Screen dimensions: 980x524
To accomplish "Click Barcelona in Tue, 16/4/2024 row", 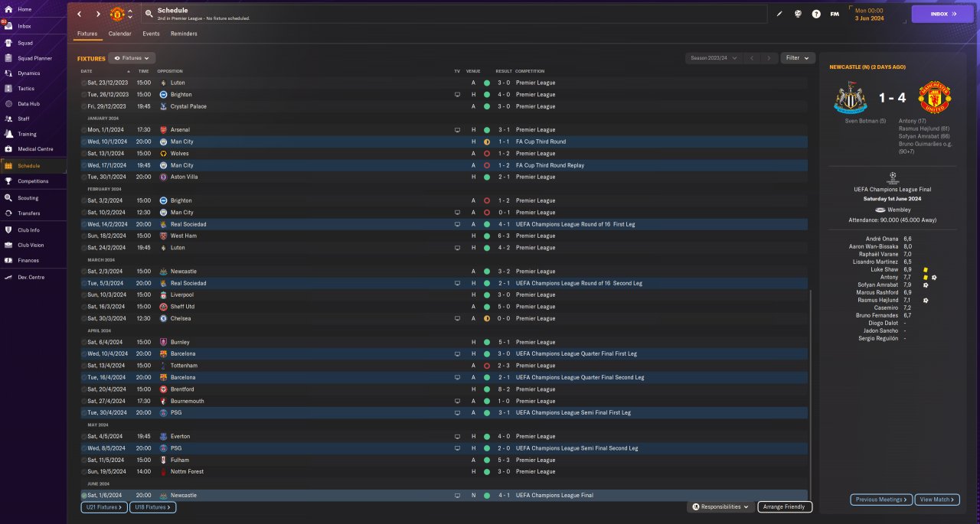I will (183, 377).
